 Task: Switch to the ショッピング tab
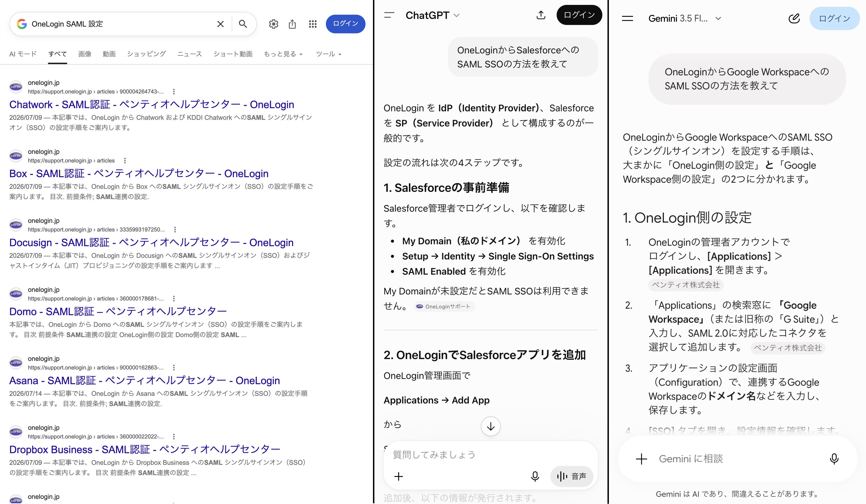pyautogui.click(x=146, y=54)
